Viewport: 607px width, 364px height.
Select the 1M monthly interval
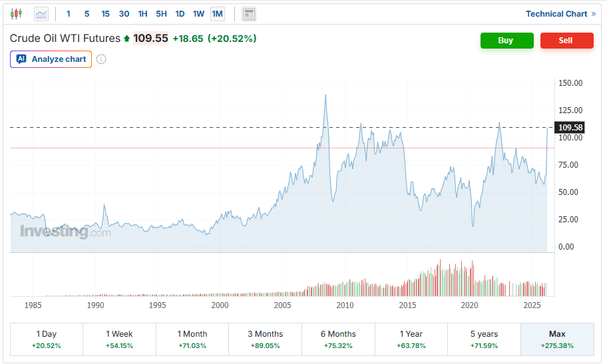pyautogui.click(x=217, y=13)
